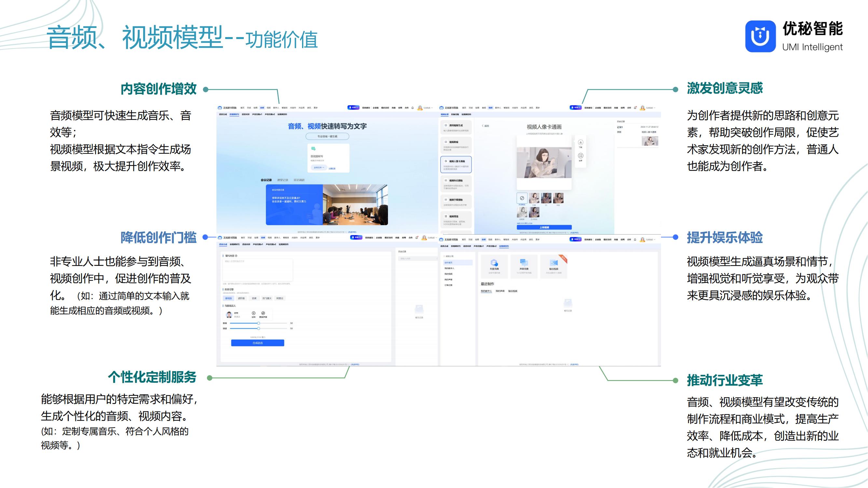Click the fullscreen icon beside the cartoon preview

pos(581,156)
